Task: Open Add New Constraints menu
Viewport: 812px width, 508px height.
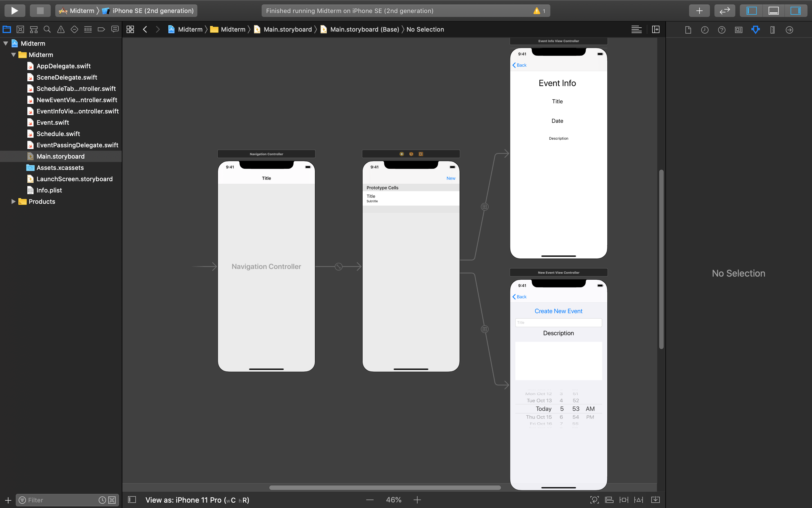Action: pyautogui.click(x=624, y=500)
